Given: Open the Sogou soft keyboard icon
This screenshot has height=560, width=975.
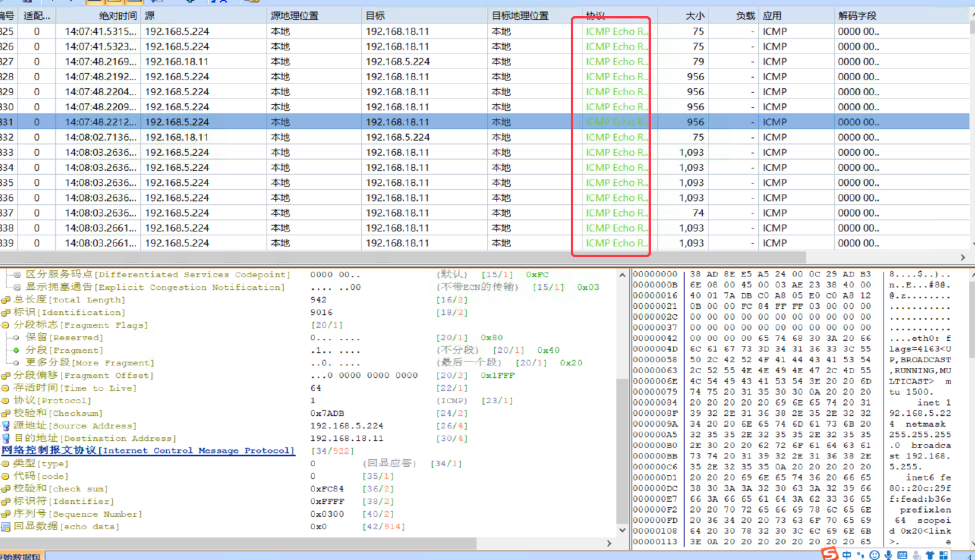Looking at the screenshot, I should point(902,555).
